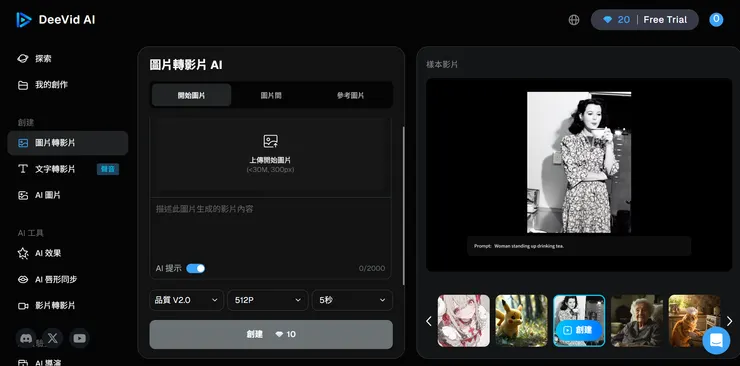Click the grey 創建 button costing 10
Image resolution: width=740 pixels, height=366 pixels.
[x=271, y=334]
